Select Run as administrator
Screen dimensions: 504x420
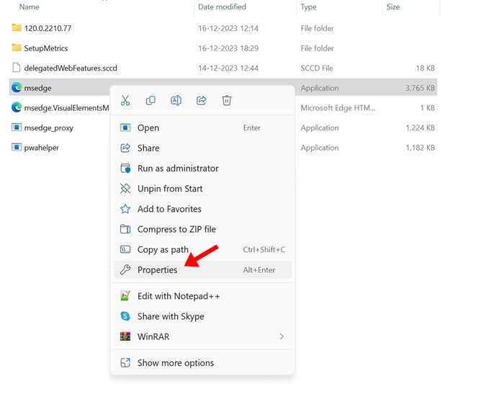[x=202, y=168]
